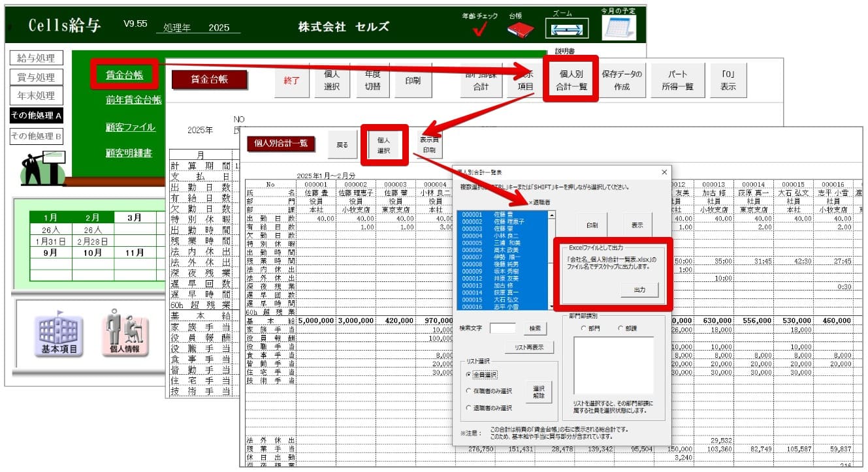The height and width of the screenshot is (472, 868).
Task: Click 印刷 in the 賃金台帳 toolbar
Action: (x=413, y=80)
